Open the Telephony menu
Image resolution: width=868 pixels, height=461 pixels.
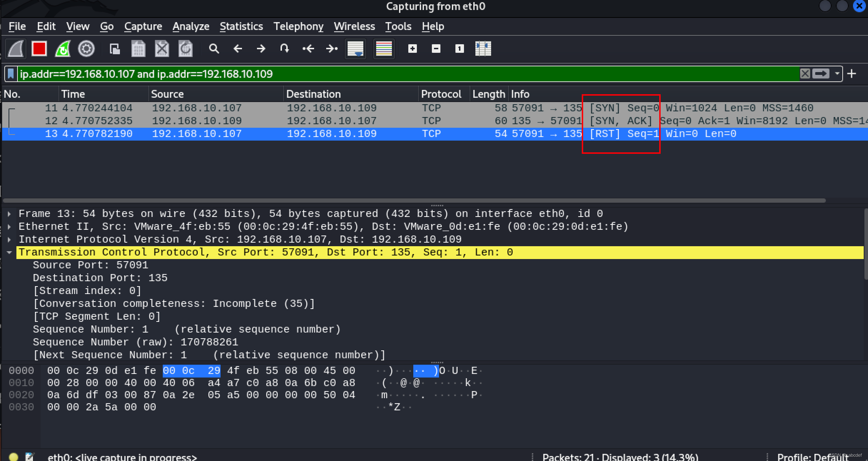point(298,26)
